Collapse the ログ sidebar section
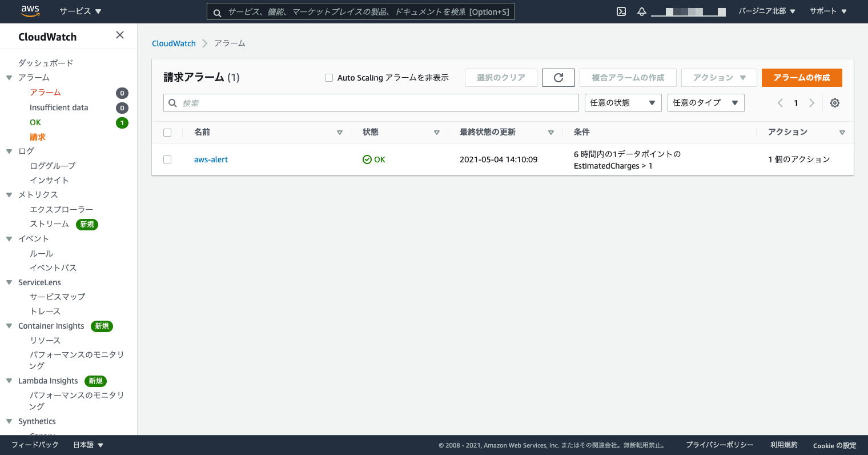868x455 pixels. coord(9,151)
